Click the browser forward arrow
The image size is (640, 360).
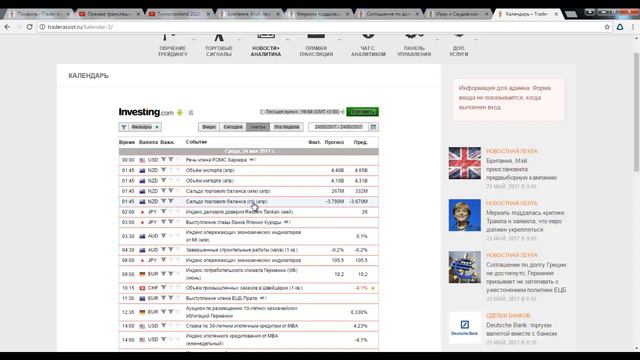pos(18,27)
